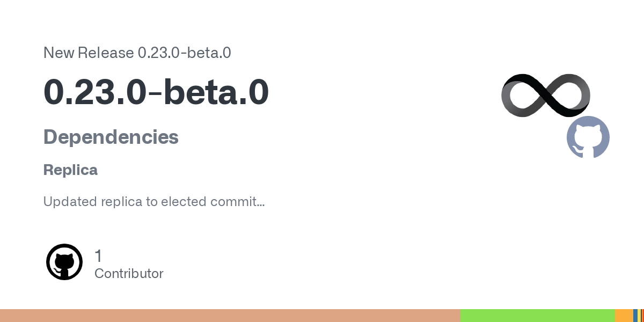Jump to the Dependencies heading
The height and width of the screenshot is (322, 644).
coord(111,137)
